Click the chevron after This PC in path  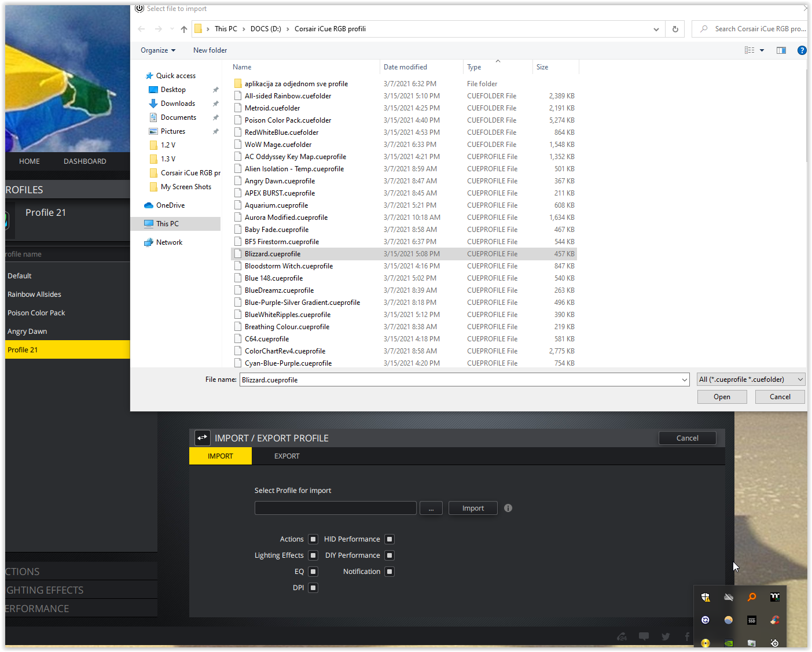244,29
